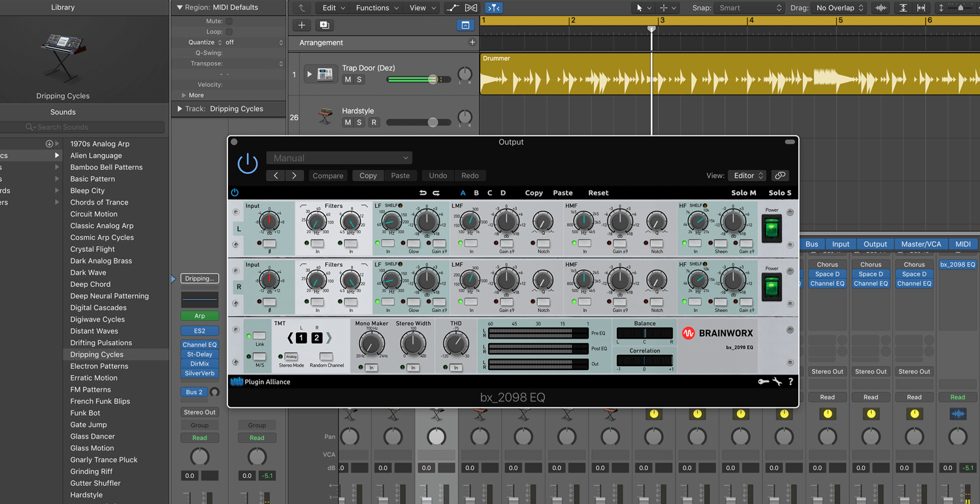Mute the Trap Door (Dez) track
The image size is (980, 504).
(x=348, y=80)
